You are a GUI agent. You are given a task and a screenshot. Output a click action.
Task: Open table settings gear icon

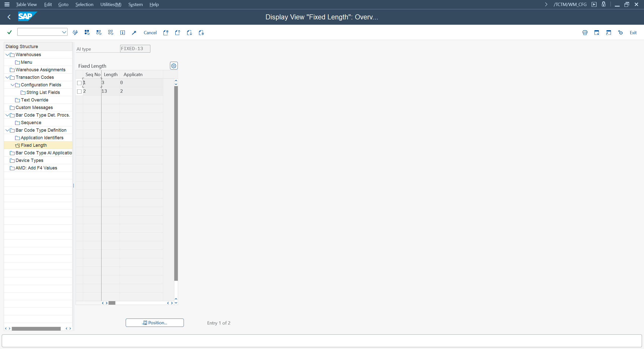[174, 66]
